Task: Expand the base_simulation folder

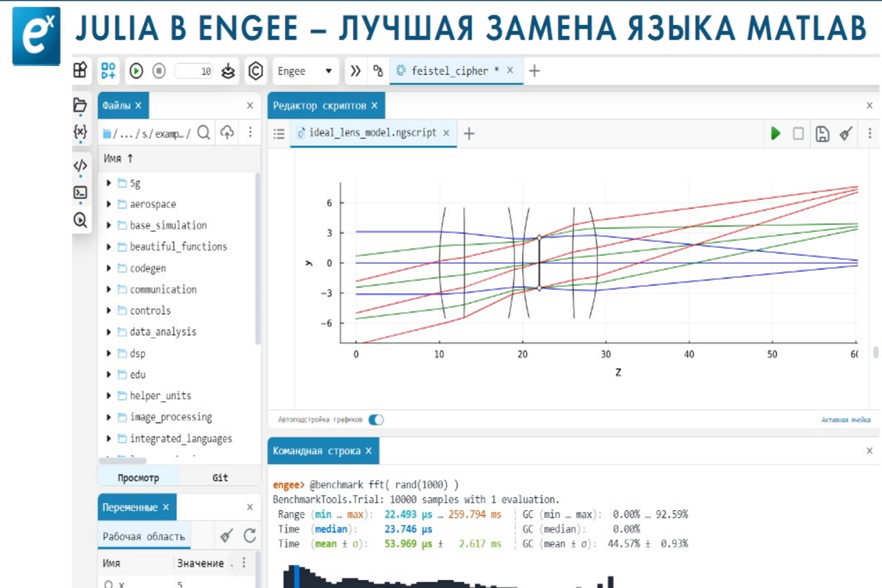Action: click(109, 226)
